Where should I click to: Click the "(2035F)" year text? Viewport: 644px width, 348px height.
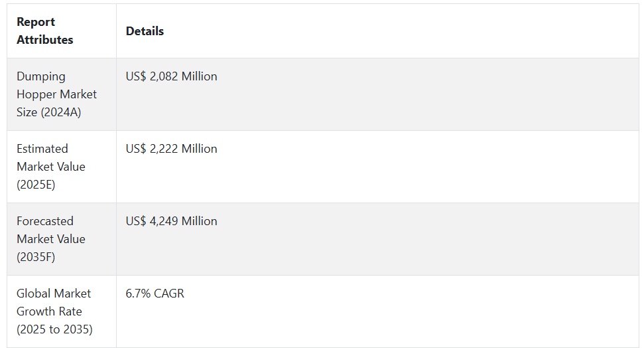[36, 257]
